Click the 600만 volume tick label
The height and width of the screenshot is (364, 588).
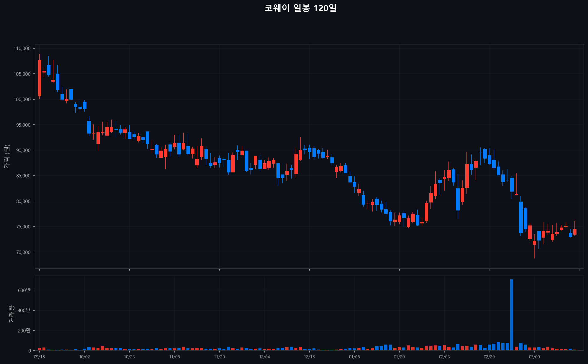(24, 290)
